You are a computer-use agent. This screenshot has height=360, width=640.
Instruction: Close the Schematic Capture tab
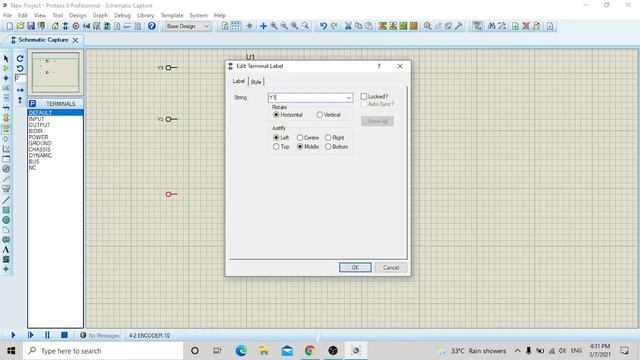[x=76, y=40]
